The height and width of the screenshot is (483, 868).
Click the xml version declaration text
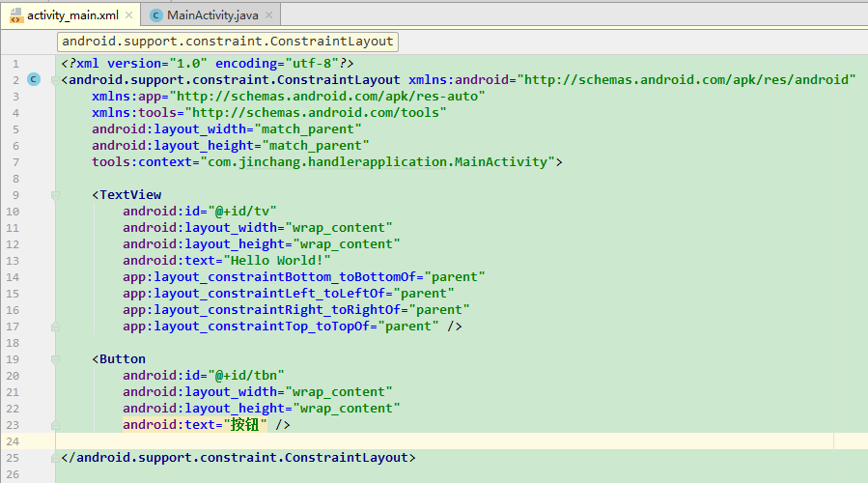point(207,63)
